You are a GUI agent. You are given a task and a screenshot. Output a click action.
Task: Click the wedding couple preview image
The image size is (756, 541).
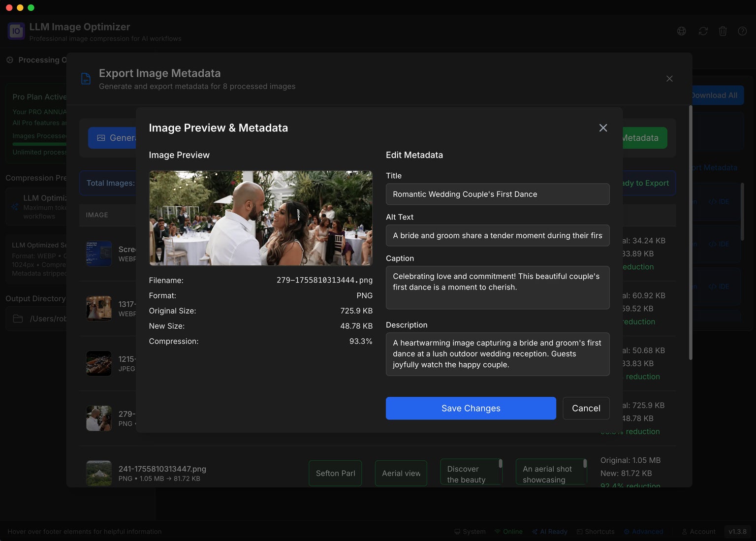(x=261, y=218)
